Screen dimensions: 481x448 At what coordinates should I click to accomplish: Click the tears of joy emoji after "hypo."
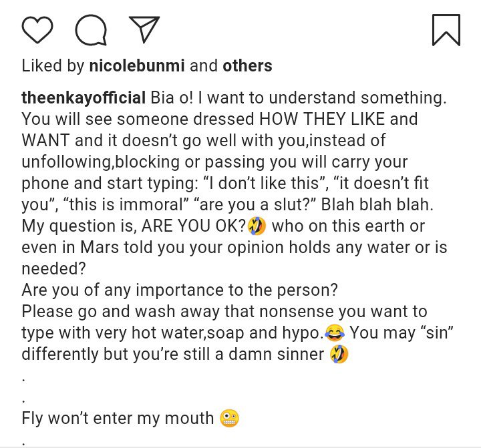[335, 332]
